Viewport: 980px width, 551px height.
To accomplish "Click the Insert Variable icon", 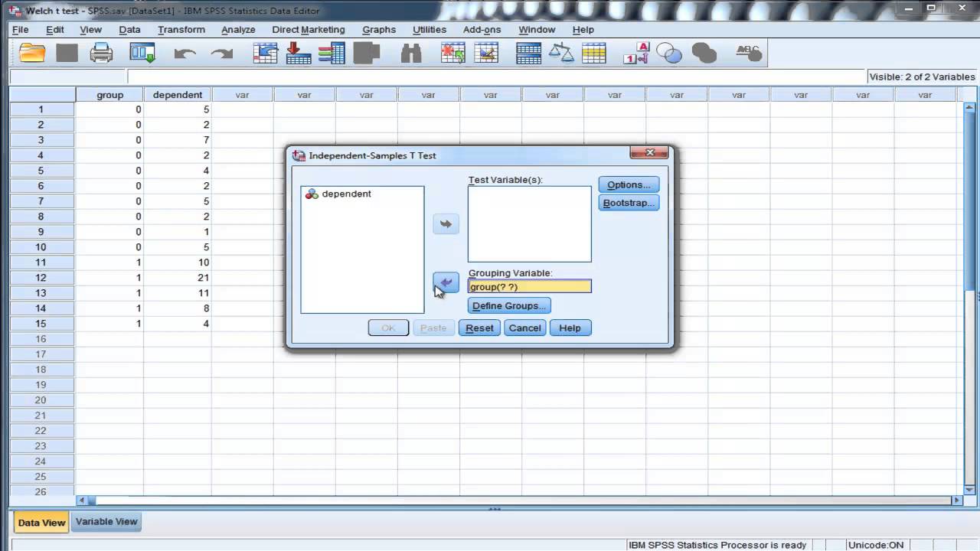I will (x=486, y=53).
